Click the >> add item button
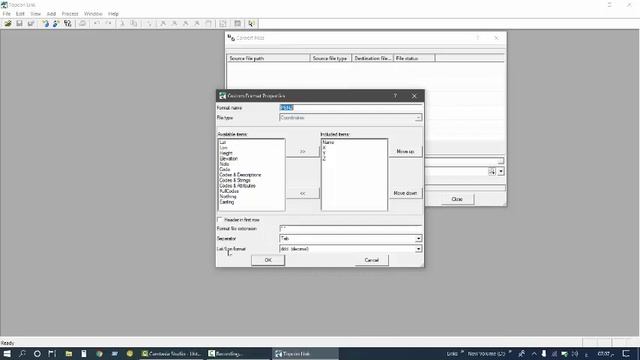640x360 pixels. (x=302, y=151)
